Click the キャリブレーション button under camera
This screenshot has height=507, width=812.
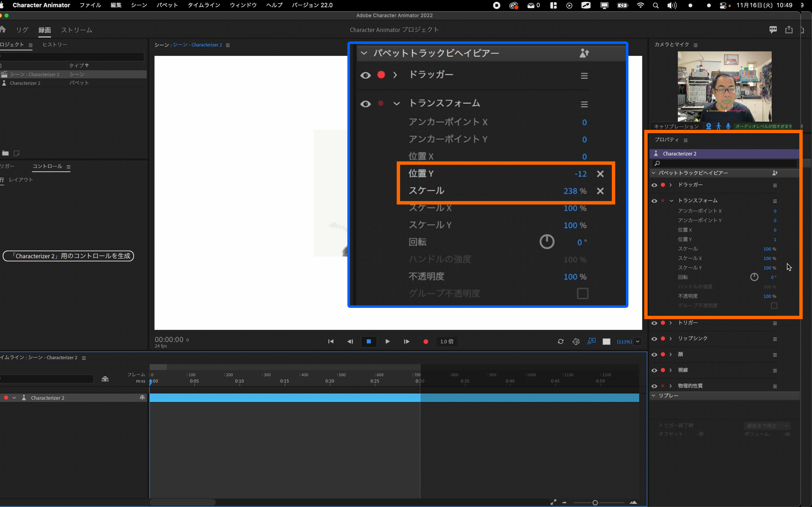(676, 126)
